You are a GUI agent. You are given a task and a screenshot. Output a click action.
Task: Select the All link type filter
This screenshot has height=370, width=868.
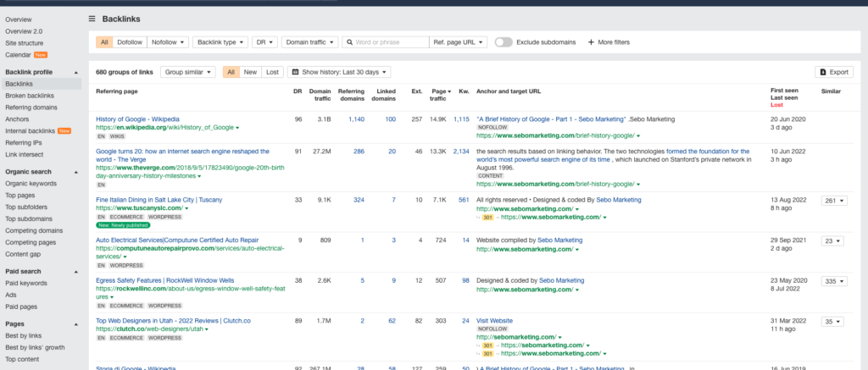click(104, 42)
